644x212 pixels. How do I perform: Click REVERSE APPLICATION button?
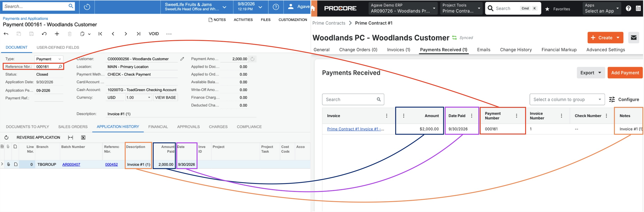38,137
